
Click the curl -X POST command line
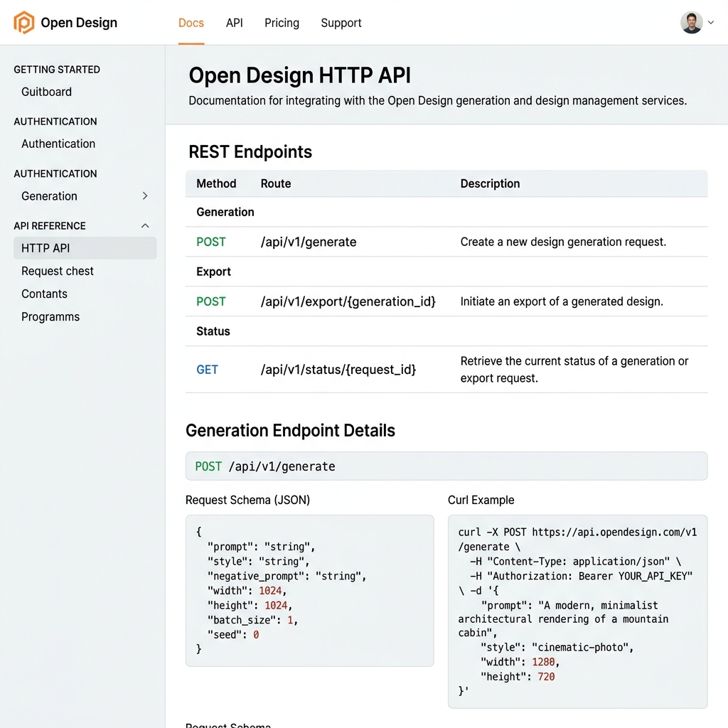point(577,539)
